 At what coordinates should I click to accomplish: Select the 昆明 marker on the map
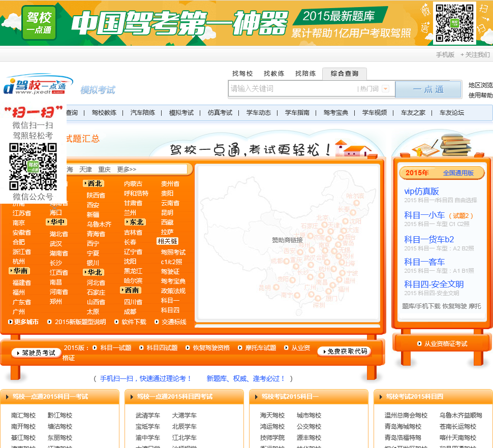(x=276, y=287)
